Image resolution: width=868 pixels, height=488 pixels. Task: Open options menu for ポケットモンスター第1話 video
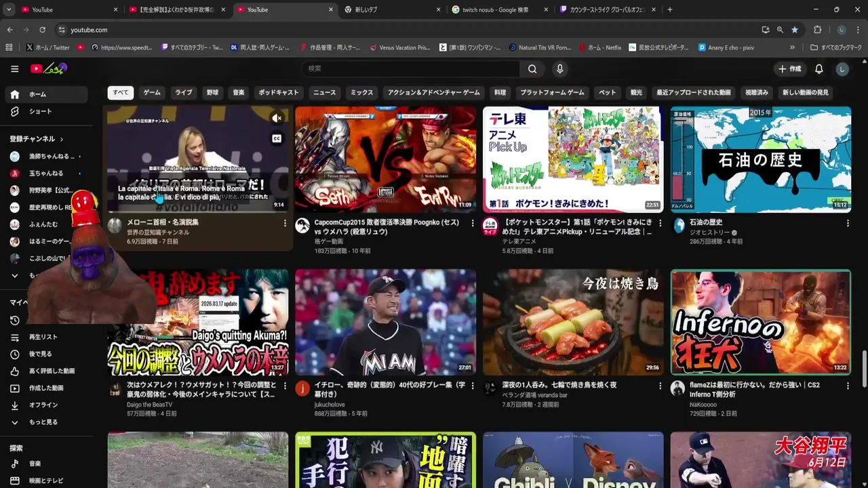click(660, 223)
